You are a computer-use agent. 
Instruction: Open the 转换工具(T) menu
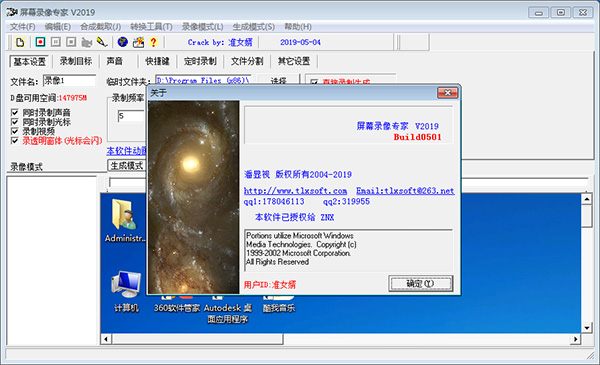(151, 27)
